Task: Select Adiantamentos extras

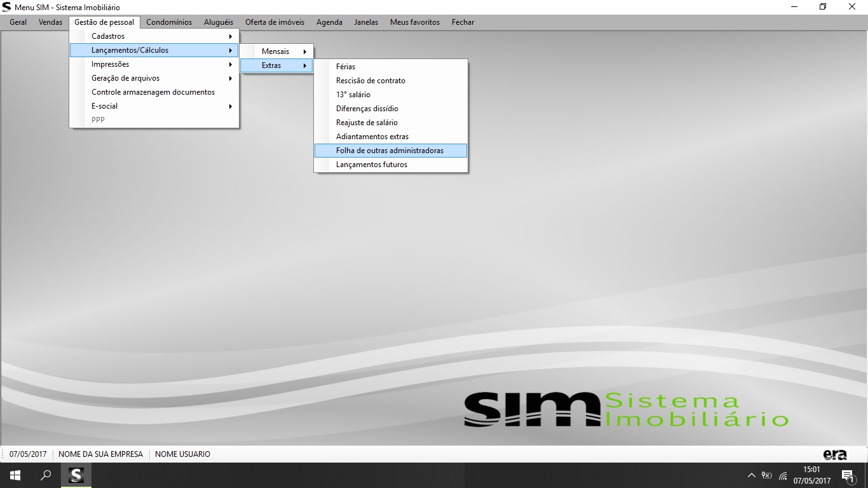Action: (391, 137)
